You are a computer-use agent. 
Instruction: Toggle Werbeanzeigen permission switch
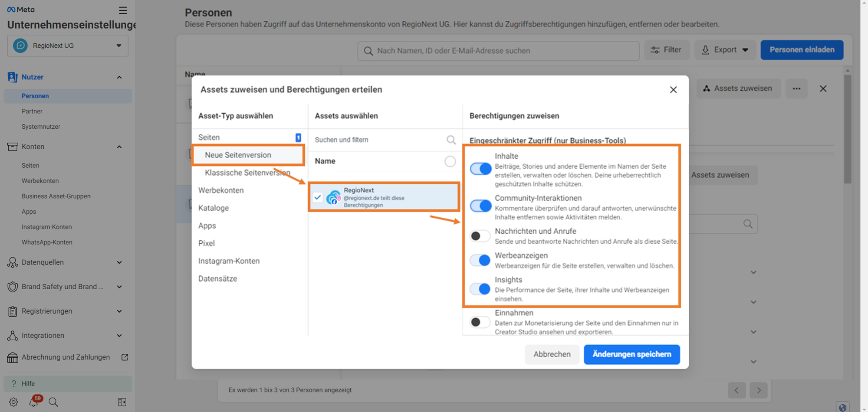click(x=480, y=260)
